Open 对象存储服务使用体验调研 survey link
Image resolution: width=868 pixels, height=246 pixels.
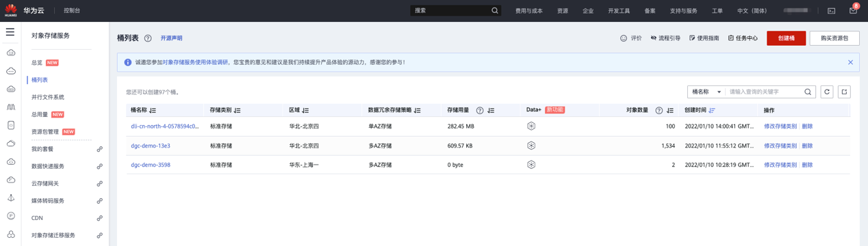195,62
